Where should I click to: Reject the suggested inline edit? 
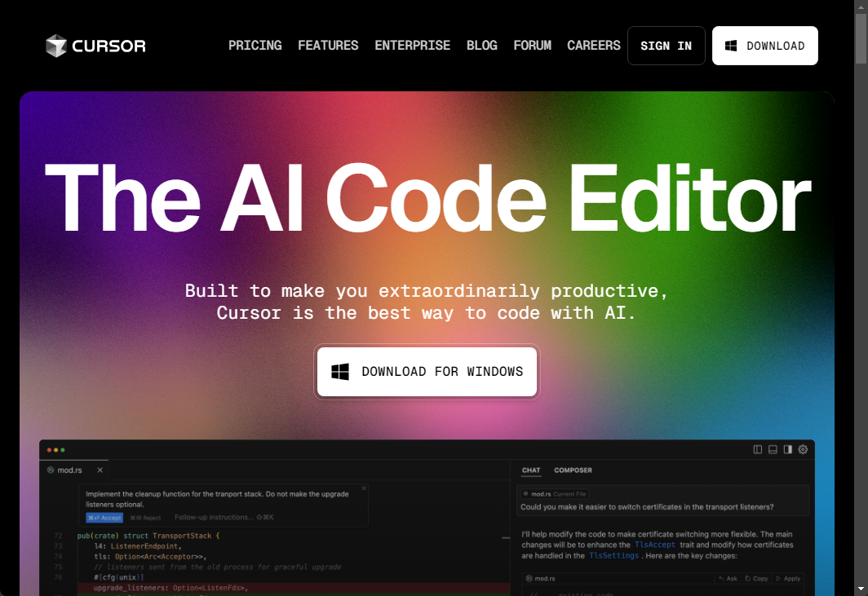(x=145, y=518)
